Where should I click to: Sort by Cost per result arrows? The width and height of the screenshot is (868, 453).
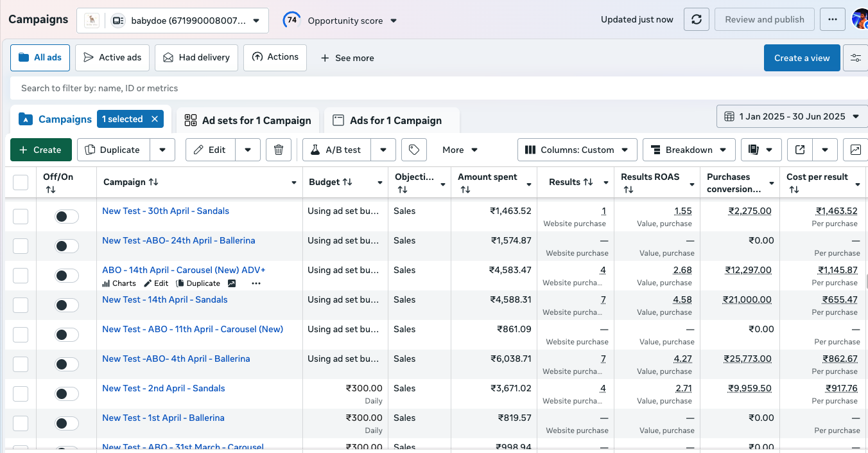pos(794,190)
